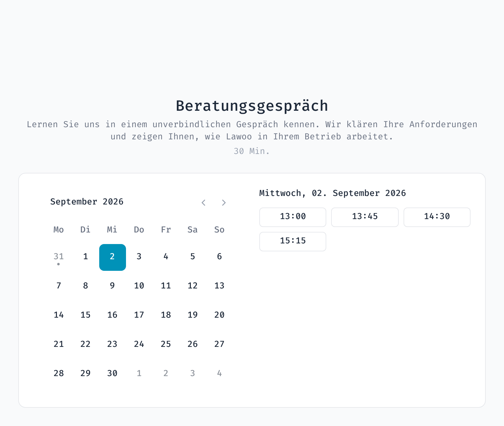Choose Tuesday 1 September
Image resolution: width=504 pixels, height=426 pixels.
click(x=86, y=257)
